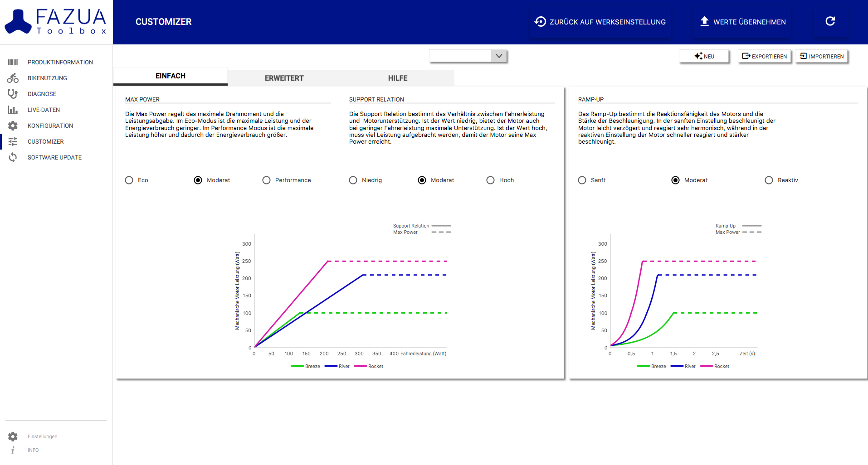Click the Customizer sliders icon
Image resolution: width=868 pixels, height=465 pixels.
[x=13, y=141]
